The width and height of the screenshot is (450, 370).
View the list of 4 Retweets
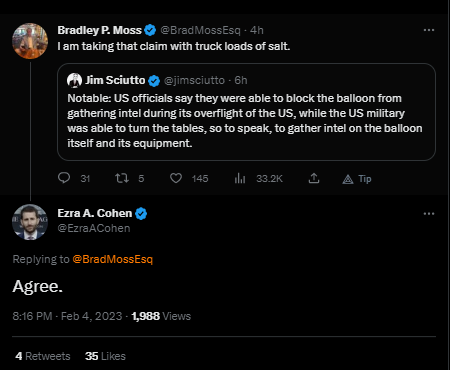pos(43,356)
